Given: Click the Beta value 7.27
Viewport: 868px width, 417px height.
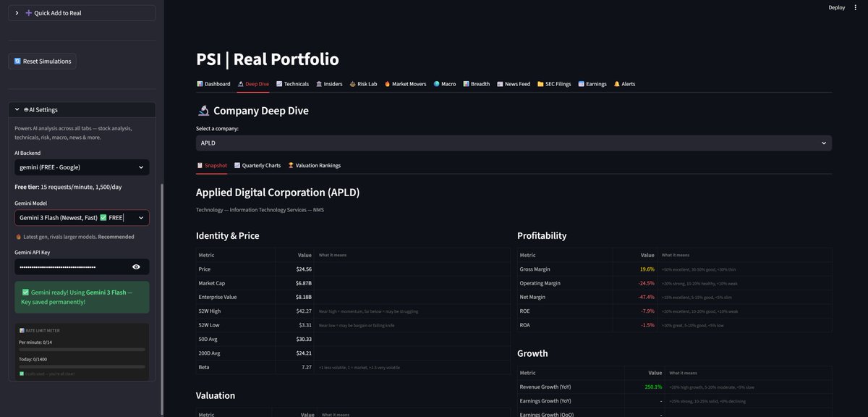Looking at the screenshot, I should point(307,367).
